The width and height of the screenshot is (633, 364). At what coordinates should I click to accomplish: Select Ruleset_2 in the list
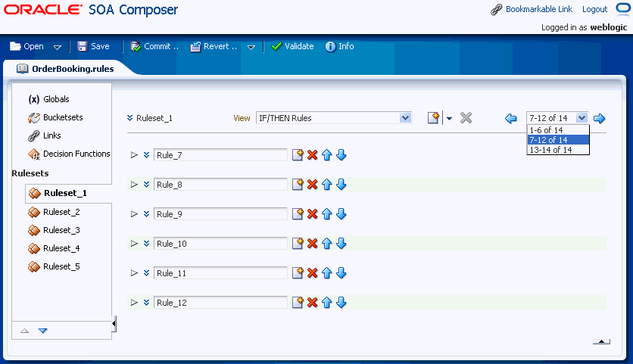(x=54, y=212)
